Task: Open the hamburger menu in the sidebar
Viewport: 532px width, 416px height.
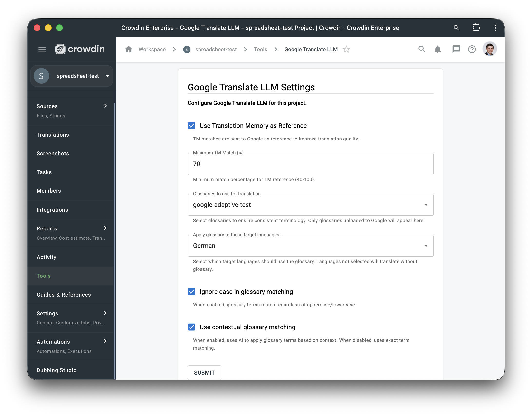Action: pyautogui.click(x=42, y=49)
